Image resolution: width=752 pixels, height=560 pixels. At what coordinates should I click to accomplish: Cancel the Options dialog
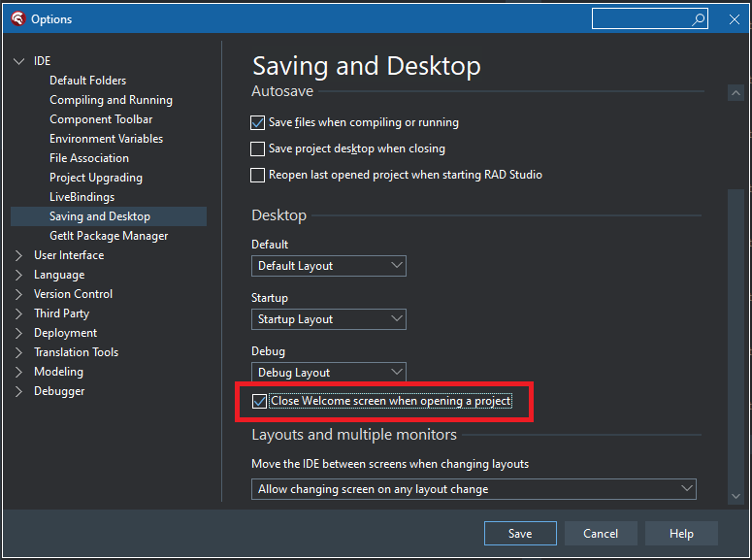pyautogui.click(x=601, y=533)
